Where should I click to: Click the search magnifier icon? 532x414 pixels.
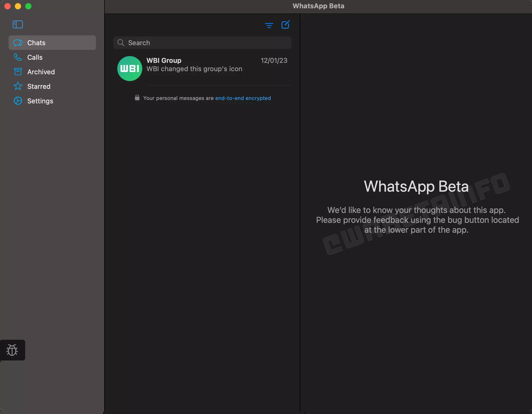121,43
